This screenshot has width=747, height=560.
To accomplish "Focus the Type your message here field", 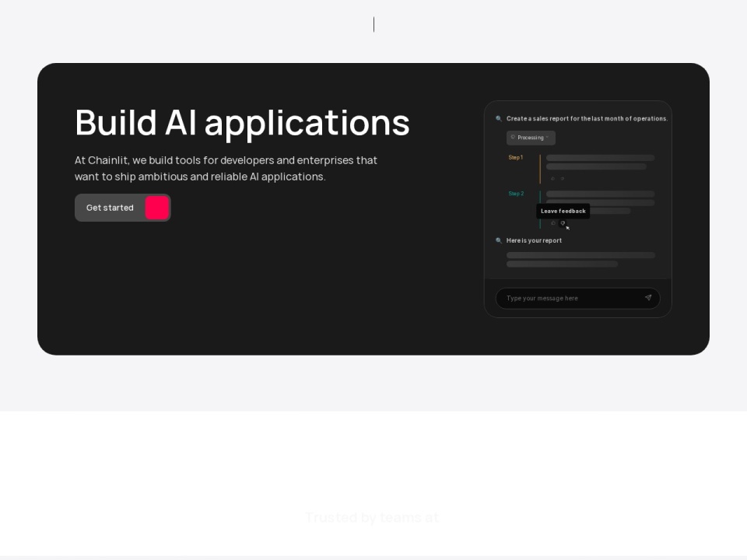I will pos(578,298).
